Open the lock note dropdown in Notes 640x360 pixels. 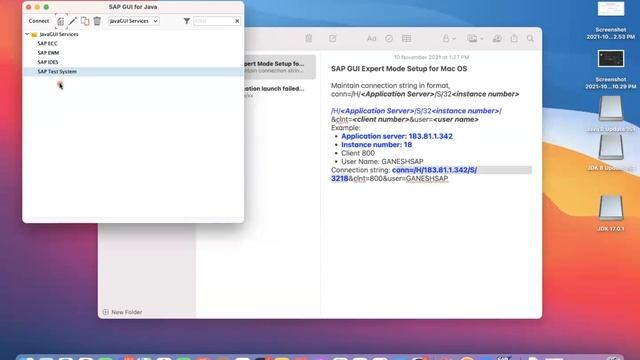(x=449, y=39)
